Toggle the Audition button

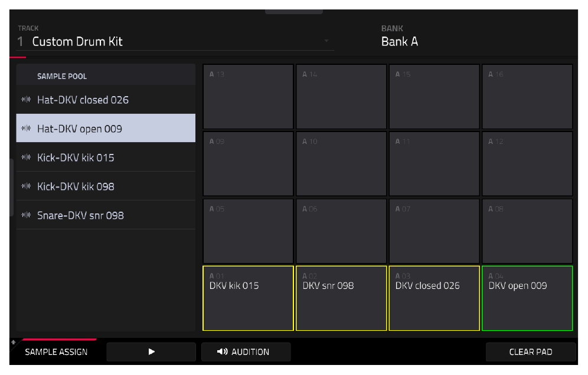pyautogui.click(x=246, y=352)
